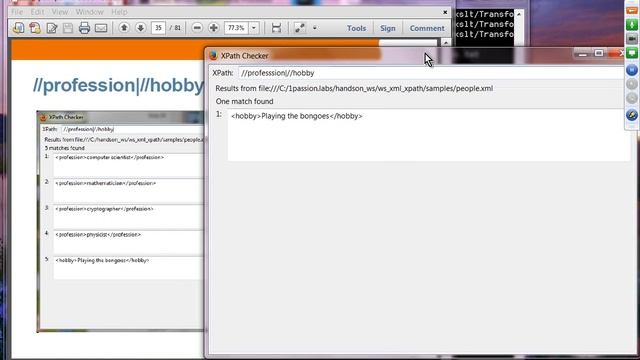
Task: Click the blue pen tool button on the side toolbar
Action: click(x=632, y=115)
